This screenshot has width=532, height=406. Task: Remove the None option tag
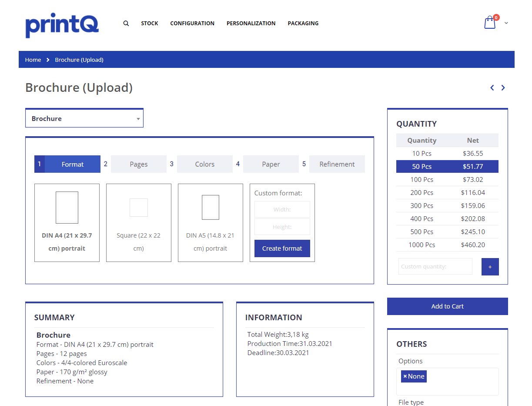click(405, 376)
